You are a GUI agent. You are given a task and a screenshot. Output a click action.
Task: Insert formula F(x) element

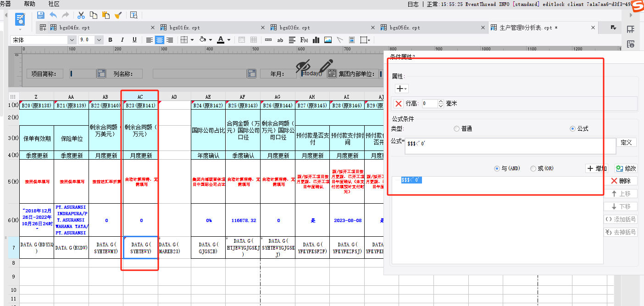(304, 40)
